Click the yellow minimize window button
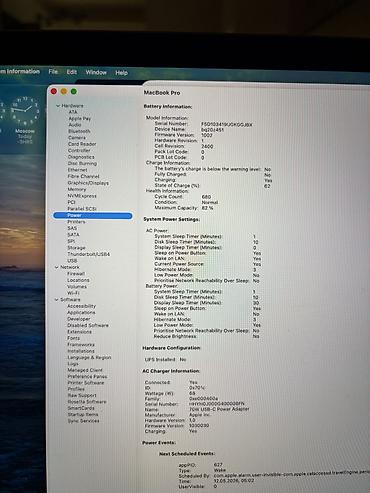Screen dimensions: 370x493 [x=64, y=91]
